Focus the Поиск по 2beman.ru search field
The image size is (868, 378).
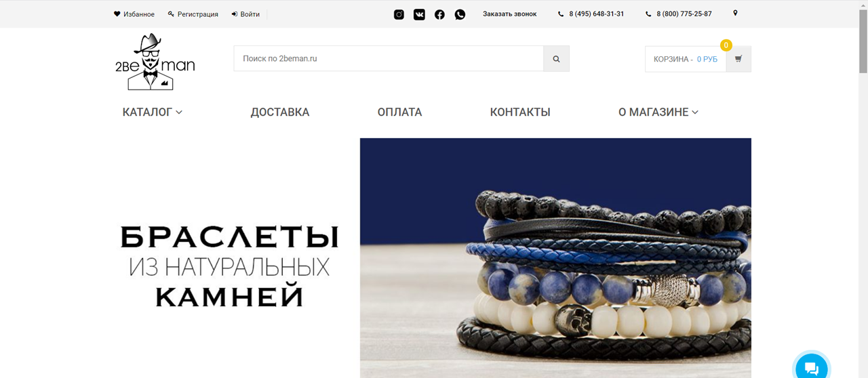tap(389, 59)
